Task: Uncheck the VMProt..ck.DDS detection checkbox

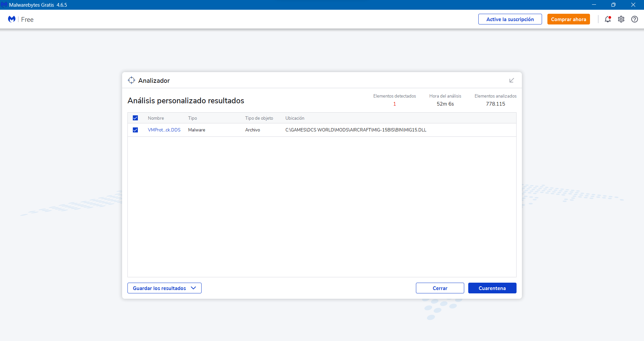Action: (135, 130)
